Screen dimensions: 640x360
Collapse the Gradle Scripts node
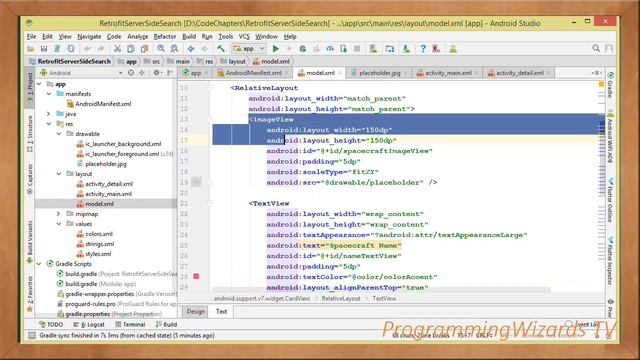pos(39,264)
